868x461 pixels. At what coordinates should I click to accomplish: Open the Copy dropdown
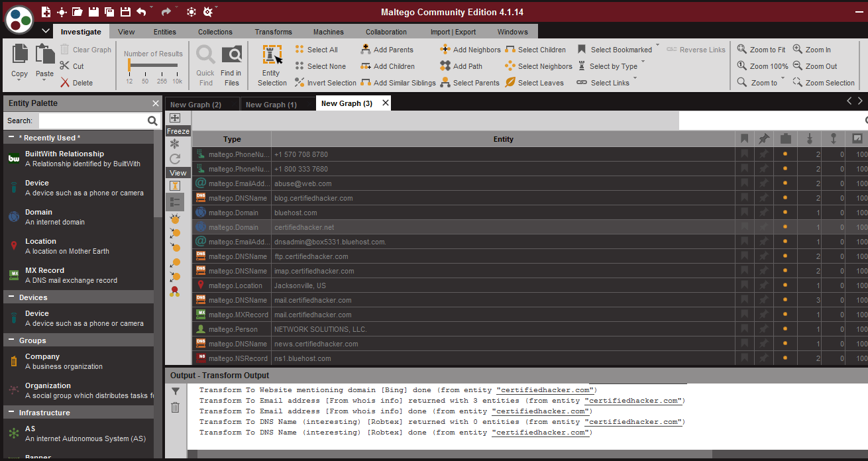click(x=20, y=81)
